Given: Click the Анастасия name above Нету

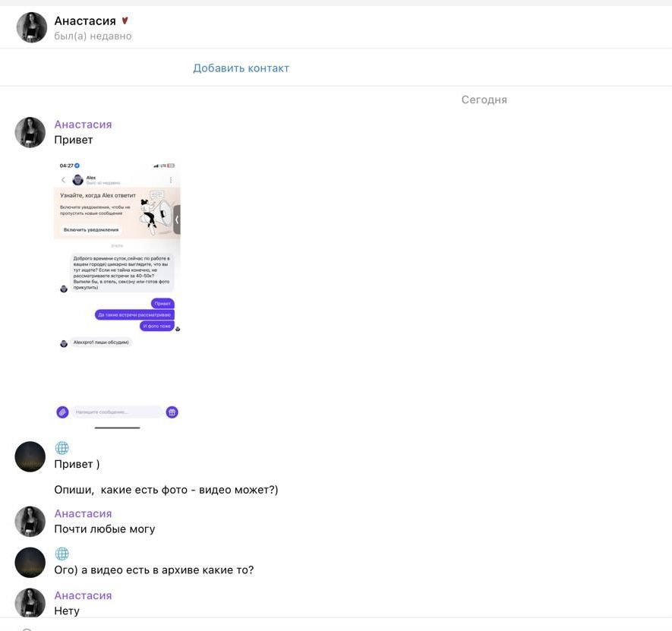Looking at the screenshot, I should pos(83,595).
